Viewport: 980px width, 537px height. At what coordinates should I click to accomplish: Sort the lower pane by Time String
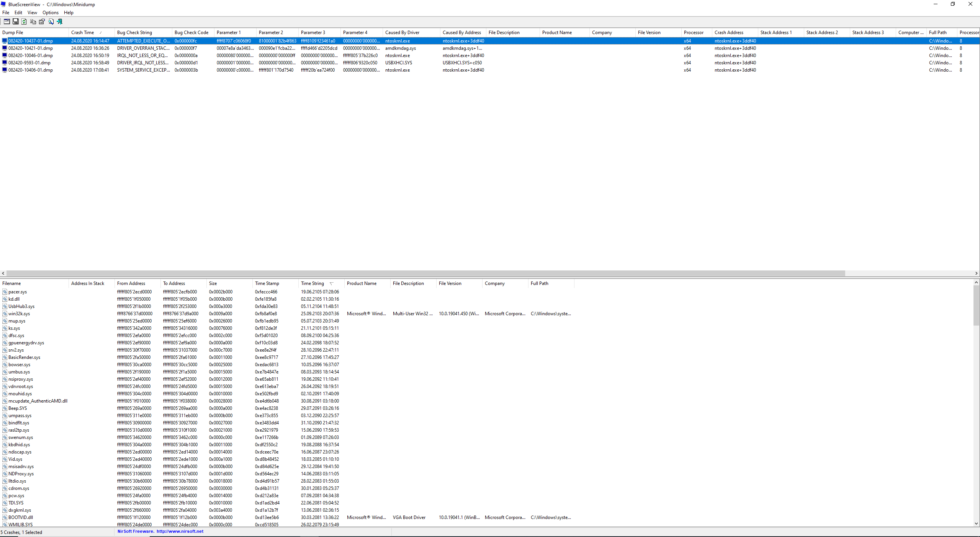click(322, 283)
